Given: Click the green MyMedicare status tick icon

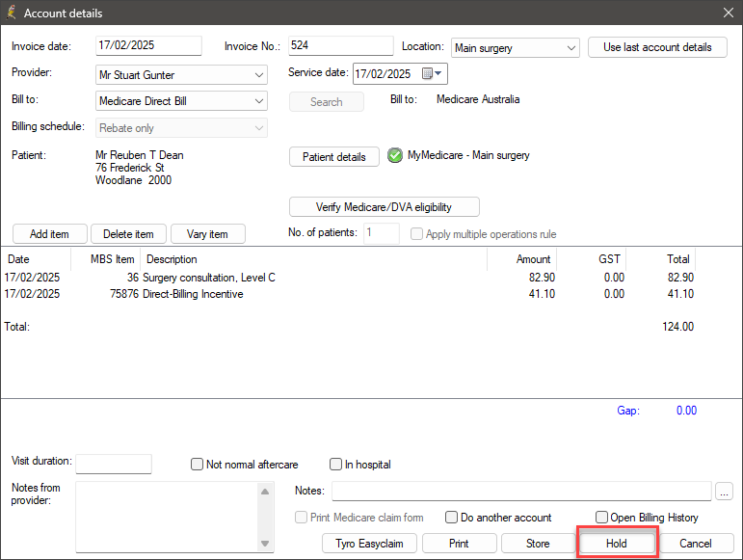Looking at the screenshot, I should [x=395, y=155].
